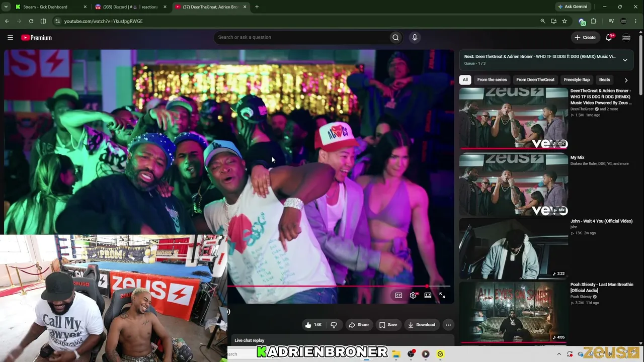Visit DeenTheGreat channel under first recommendation
Viewport: 644px width, 362px height.
[582, 109]
